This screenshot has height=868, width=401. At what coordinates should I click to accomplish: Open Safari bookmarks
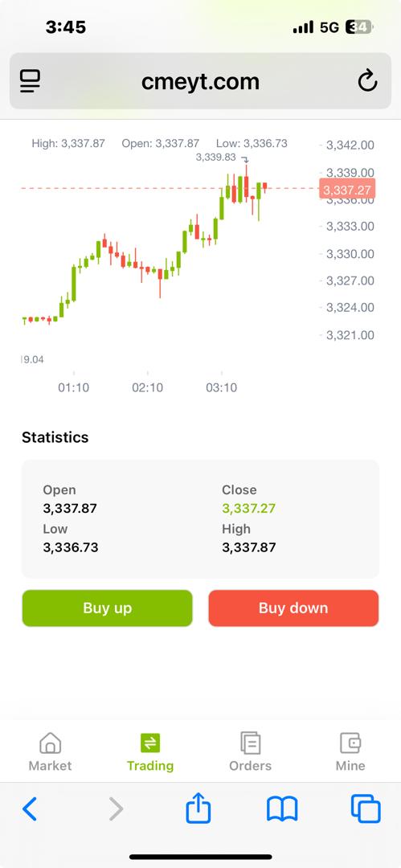coord(282,809)
